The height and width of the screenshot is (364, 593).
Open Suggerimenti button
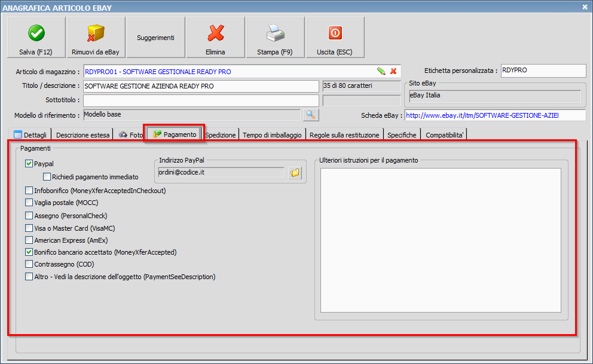point(156,38)
